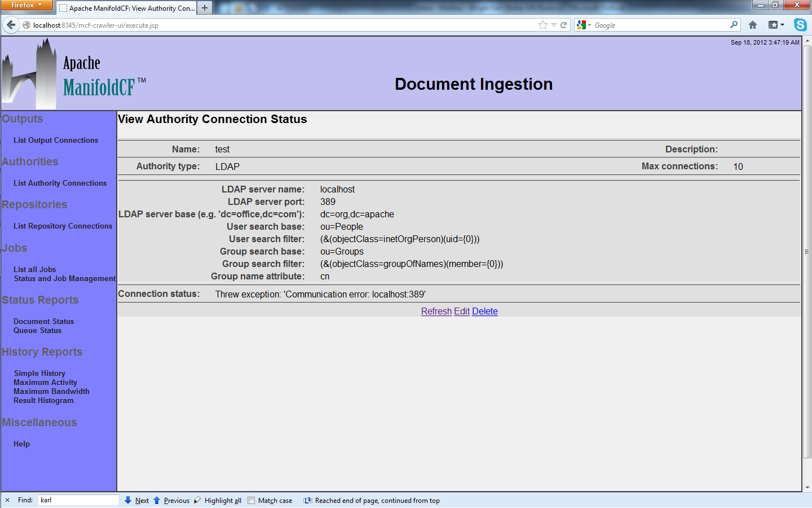Focus the Find text input field
This screenshot has width=812, height=508.
click(78, 500)
